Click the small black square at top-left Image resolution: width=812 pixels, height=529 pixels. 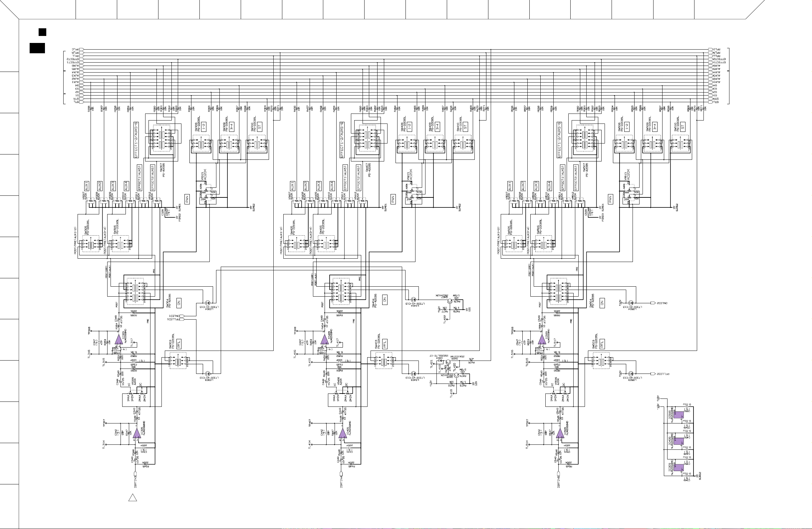(x=42, y=32)
